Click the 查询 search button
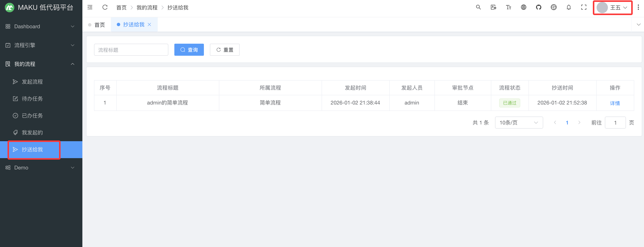 tap(189, 50)
